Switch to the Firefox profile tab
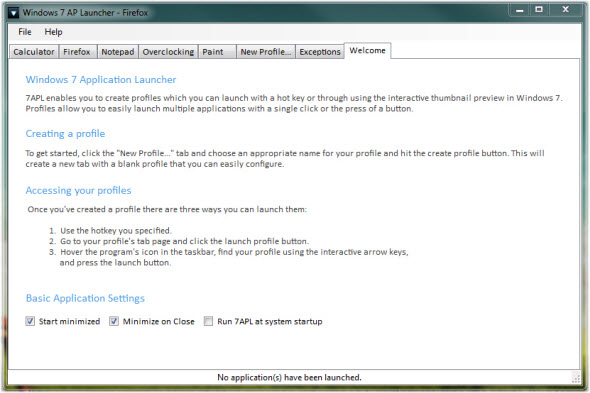 pyautogui.click(x=78, y=52)
